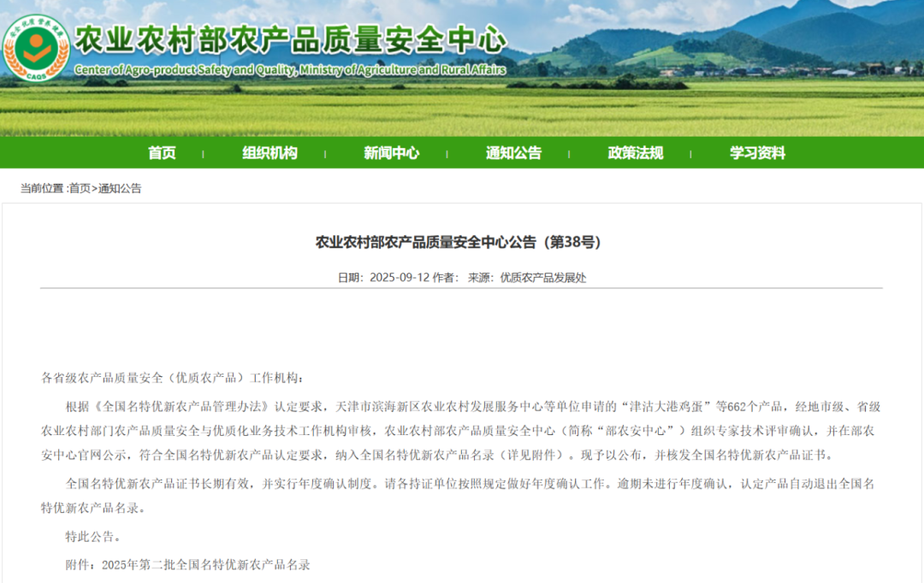Click the 当前位置 label

42,188
